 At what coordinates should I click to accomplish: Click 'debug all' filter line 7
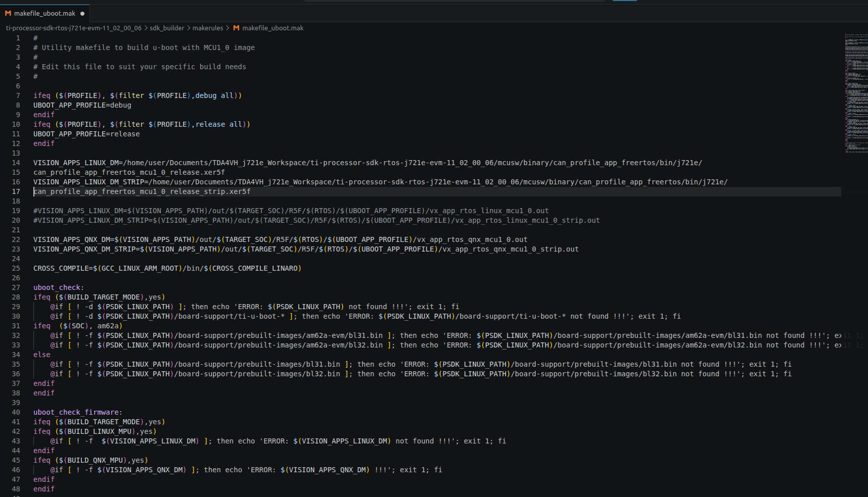coord(138,96)
